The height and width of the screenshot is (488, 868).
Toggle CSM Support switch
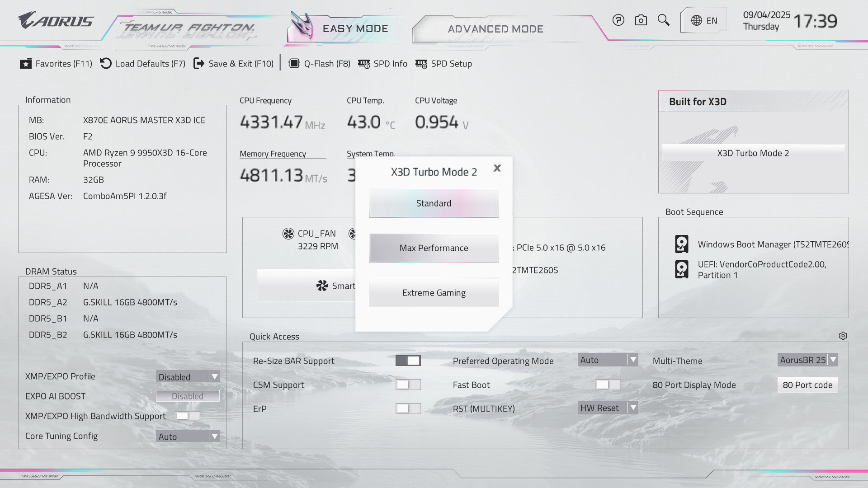[x=408, y=385]
